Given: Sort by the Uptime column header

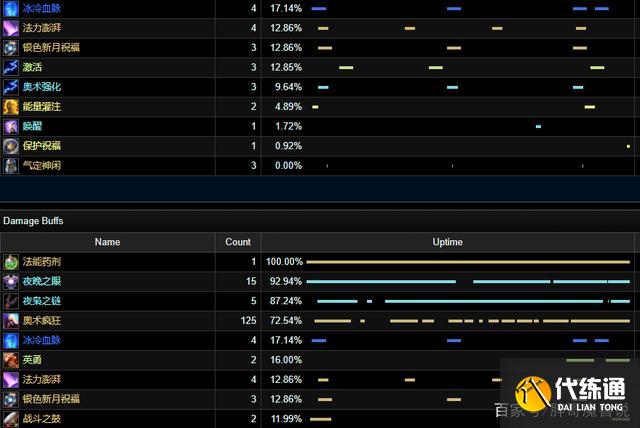Looking at the screenshot, I should pos(447,242).
